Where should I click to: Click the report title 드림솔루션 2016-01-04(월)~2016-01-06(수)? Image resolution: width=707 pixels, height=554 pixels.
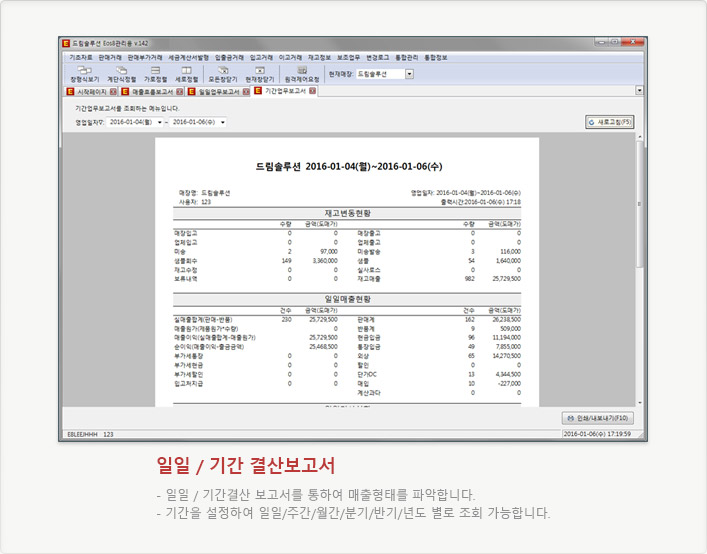click(349, 166)
